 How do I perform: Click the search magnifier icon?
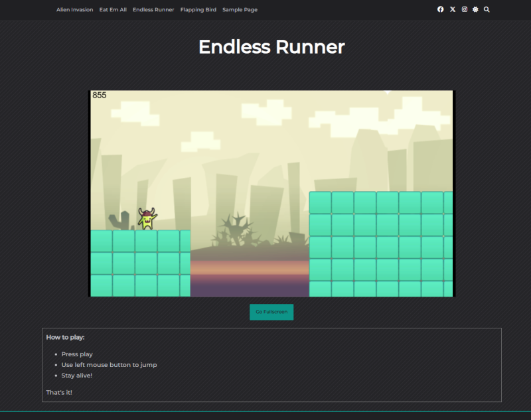point(487,10)
